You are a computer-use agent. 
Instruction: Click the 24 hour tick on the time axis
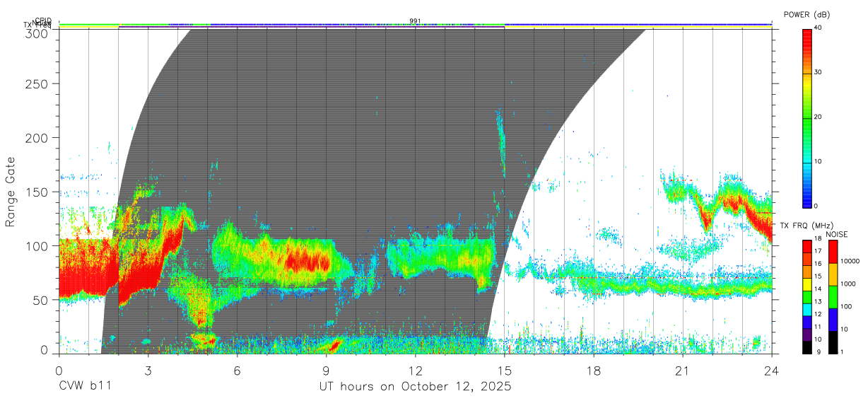[772, 370]
